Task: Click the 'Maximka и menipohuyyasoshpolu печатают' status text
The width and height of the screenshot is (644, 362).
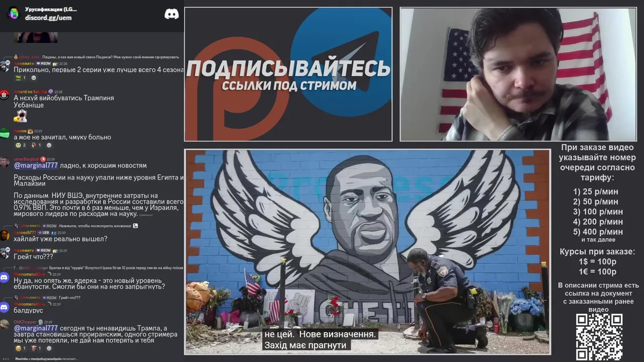Action: (x=47, y=359)
